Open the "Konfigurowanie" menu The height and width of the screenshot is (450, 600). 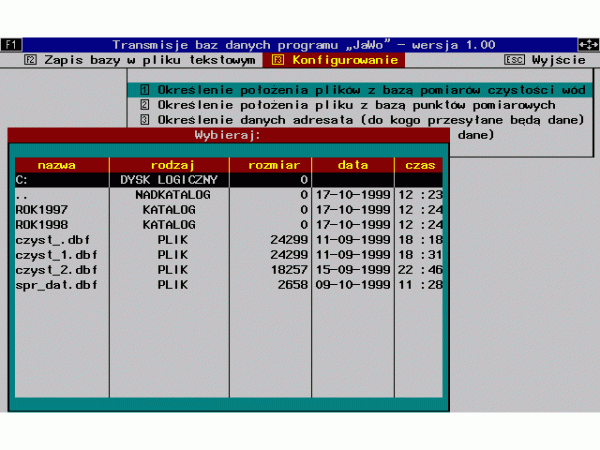(x=323, y=60)
